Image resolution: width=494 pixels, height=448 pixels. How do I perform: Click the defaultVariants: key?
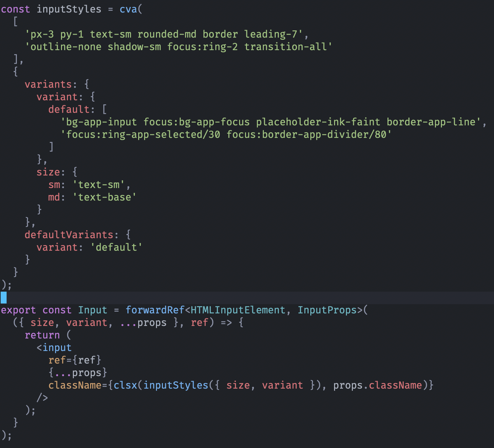tap(72, 235)
